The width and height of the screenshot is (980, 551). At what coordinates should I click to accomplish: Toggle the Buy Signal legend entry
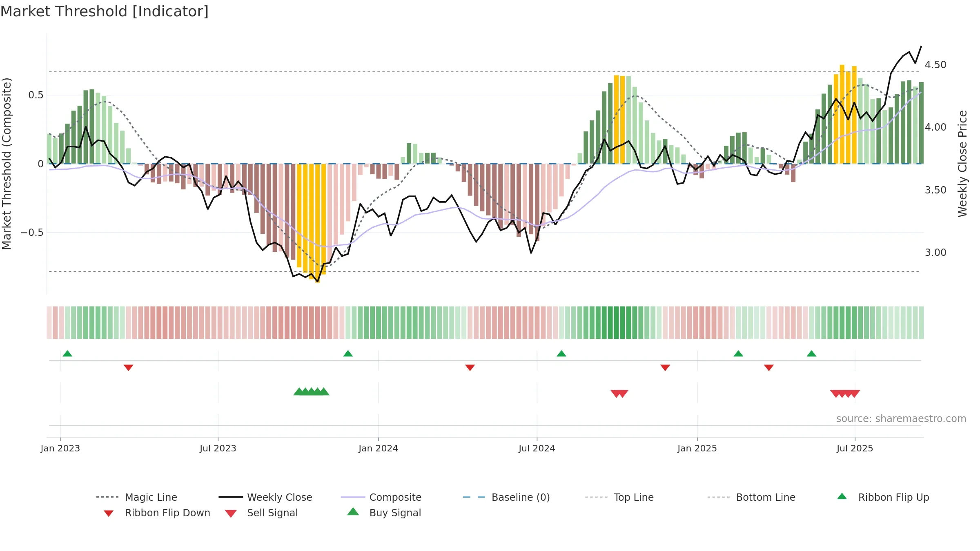pos(384,513)
